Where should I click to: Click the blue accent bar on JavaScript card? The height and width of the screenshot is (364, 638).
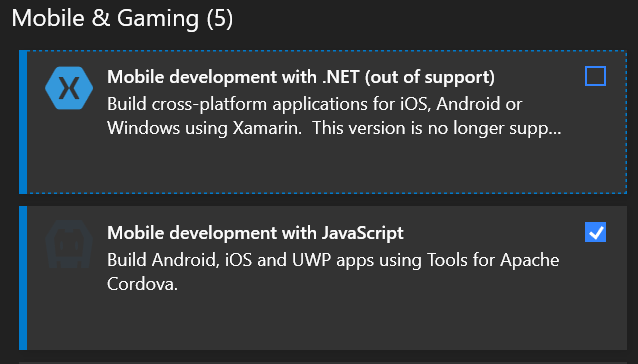[x=23, y=278]
